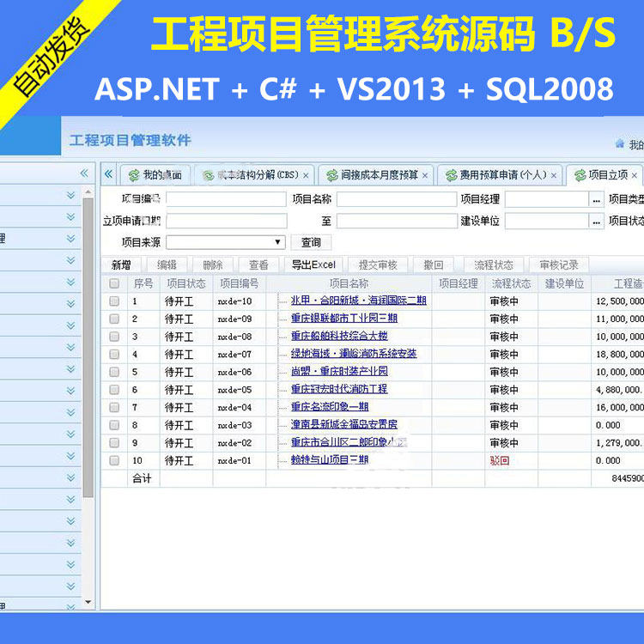Check the row for nxde-10

[x=114, y=301]
